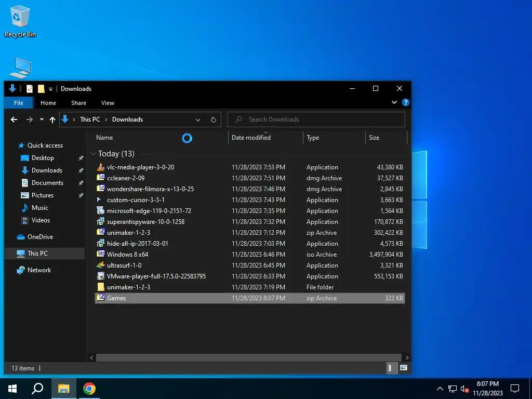
Task: Sort by the Size column header
Action: [x=374, y=137]
